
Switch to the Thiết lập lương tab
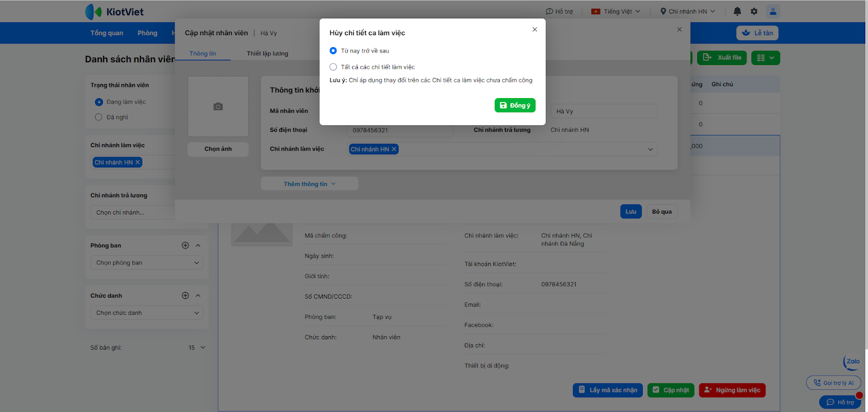267,54
